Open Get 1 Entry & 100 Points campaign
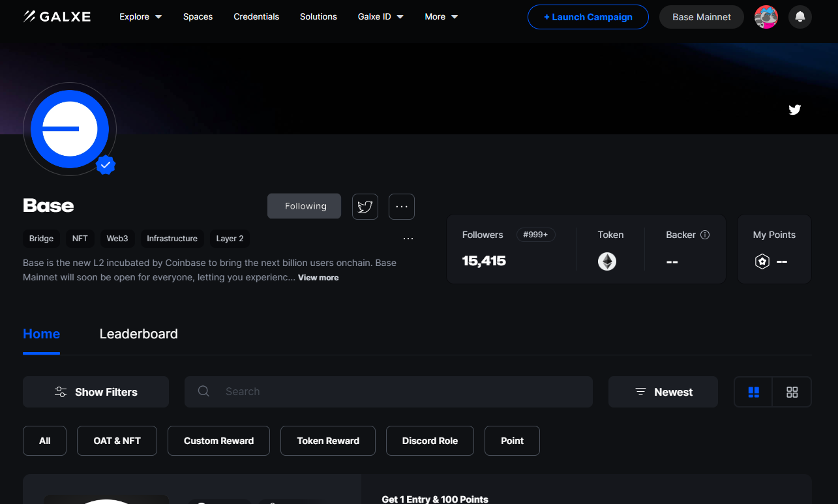 coord(435,499)
